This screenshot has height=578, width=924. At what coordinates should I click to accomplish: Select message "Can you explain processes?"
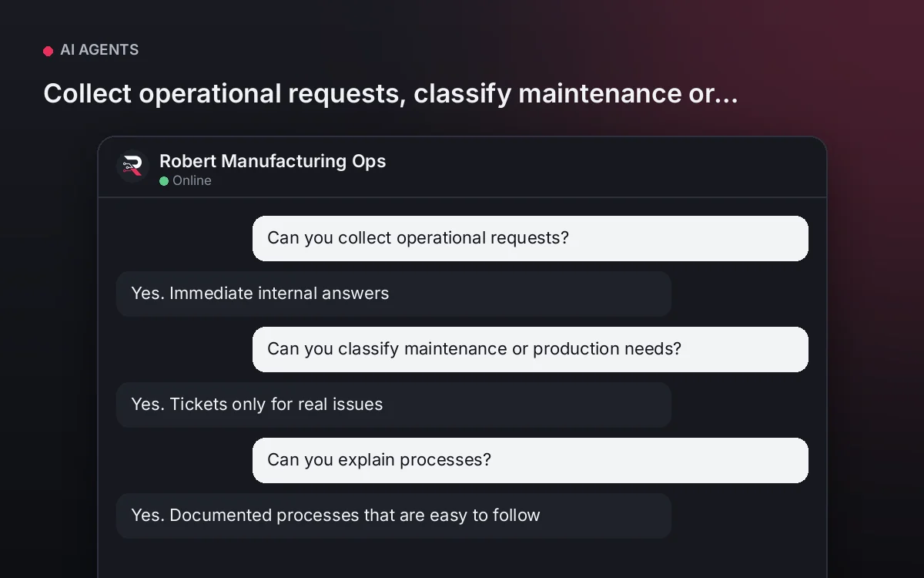tap(531, 460)
